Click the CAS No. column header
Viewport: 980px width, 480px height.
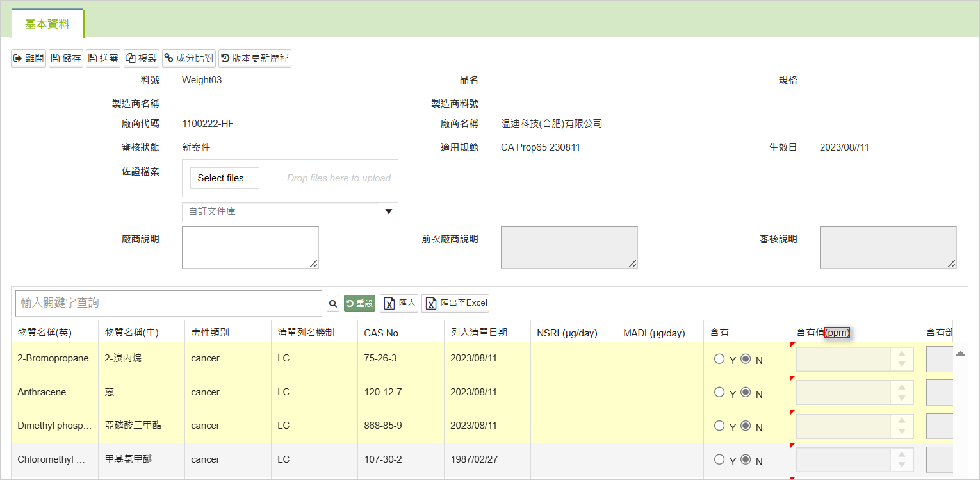pos(400,332)
